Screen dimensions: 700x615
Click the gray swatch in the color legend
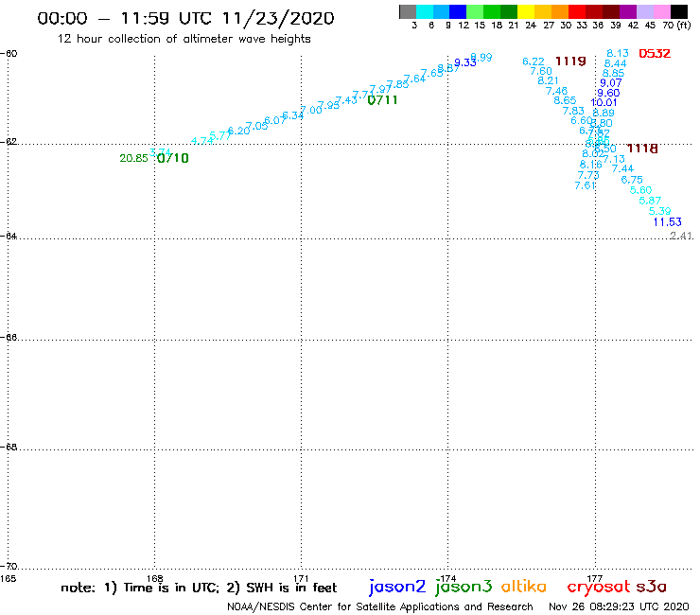(408, 11)
